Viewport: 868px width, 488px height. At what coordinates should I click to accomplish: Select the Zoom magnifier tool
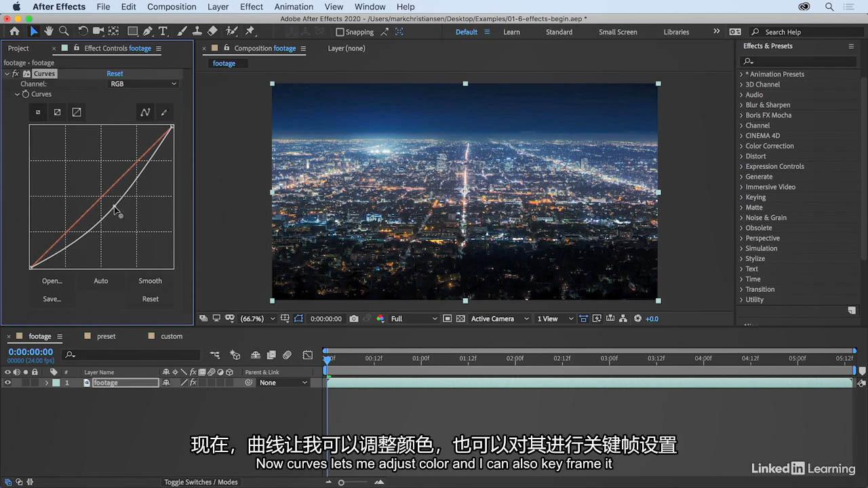tap(64, 31)
